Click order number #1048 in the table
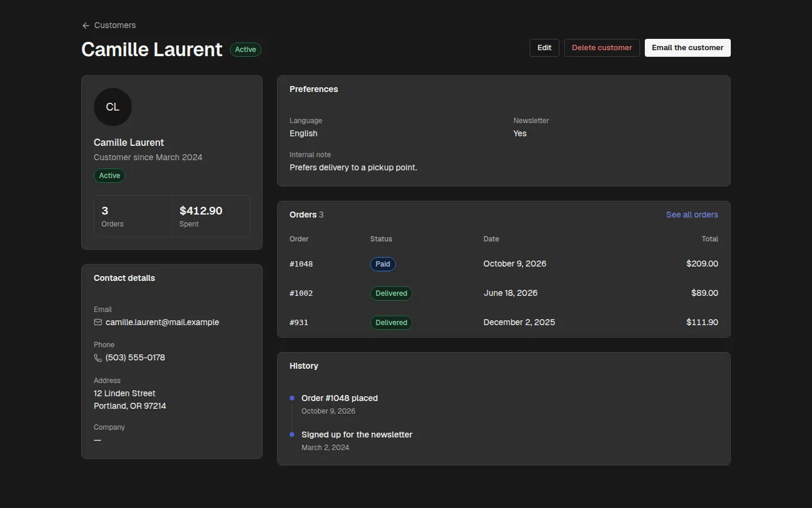Image resolution: width=812 pixels, height=508 pixels. point(302,264)
